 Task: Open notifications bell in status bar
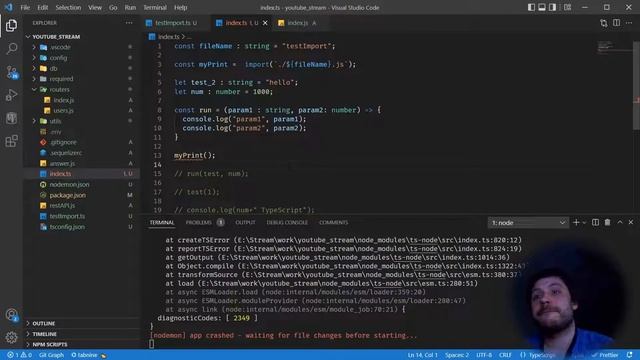630,355
